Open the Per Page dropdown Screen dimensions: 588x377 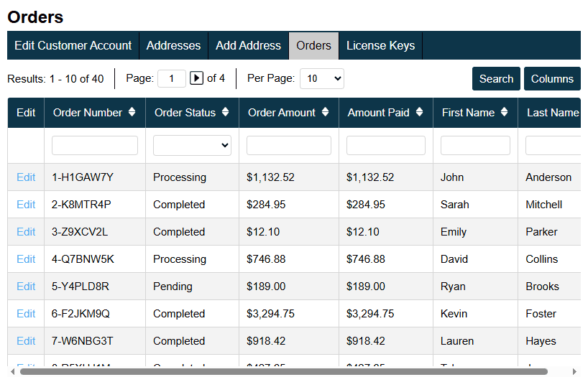[x=322, y=78]
